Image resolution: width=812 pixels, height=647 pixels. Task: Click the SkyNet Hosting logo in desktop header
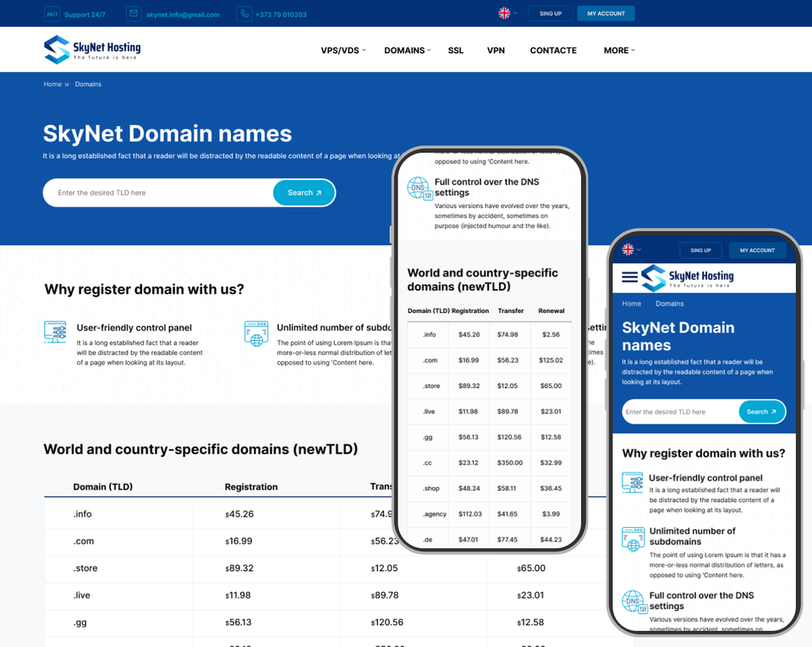point(92,49)
